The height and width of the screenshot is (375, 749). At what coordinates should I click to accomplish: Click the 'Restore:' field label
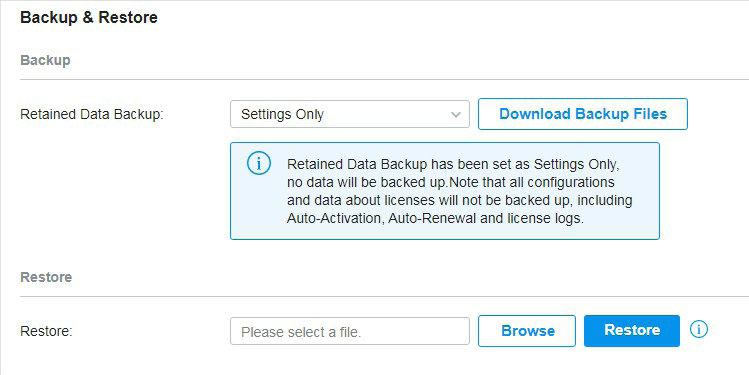[46, 331]
